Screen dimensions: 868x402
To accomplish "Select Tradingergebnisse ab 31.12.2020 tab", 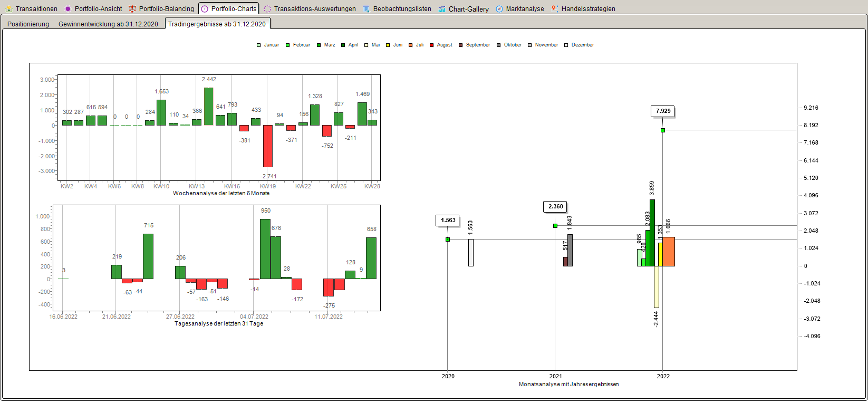I will click(217, 24).
